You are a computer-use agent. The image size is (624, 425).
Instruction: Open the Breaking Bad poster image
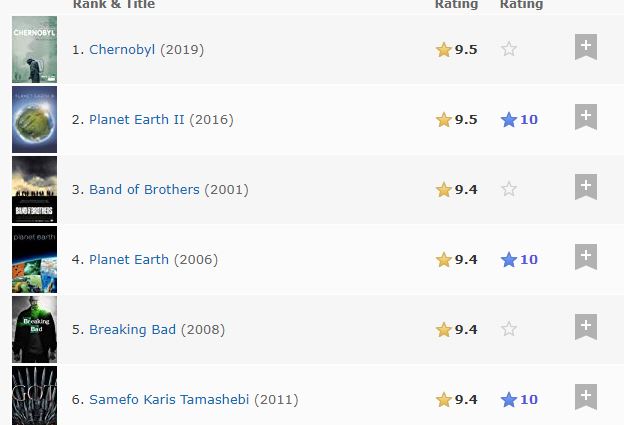pos(34,329)
